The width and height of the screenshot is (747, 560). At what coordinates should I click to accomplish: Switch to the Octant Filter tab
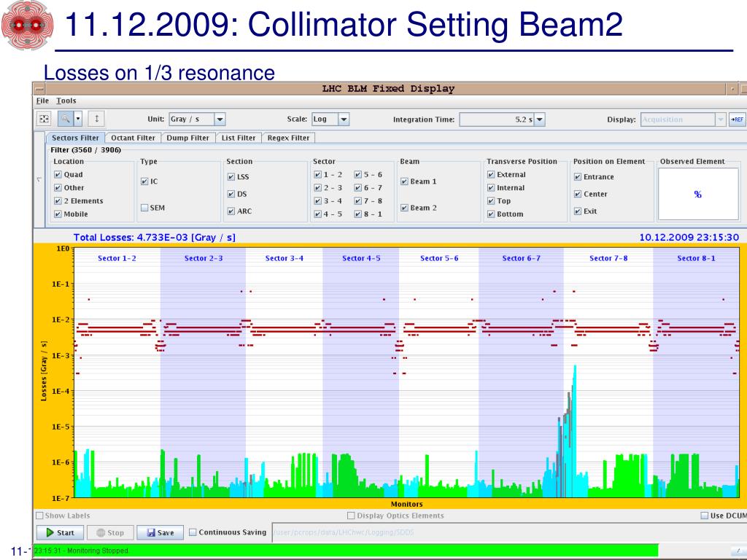pos(133,138)
